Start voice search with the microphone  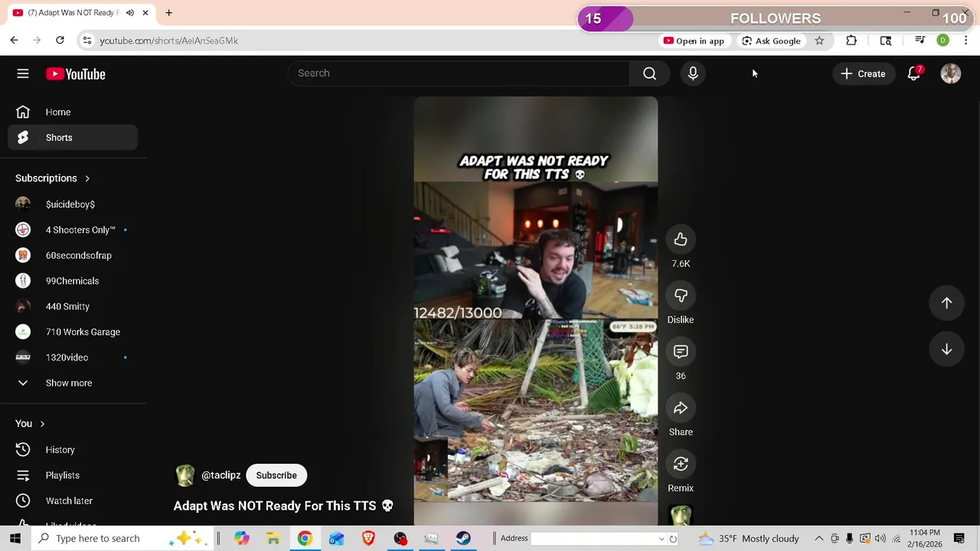pyautogui.click(x=693, y=73)
